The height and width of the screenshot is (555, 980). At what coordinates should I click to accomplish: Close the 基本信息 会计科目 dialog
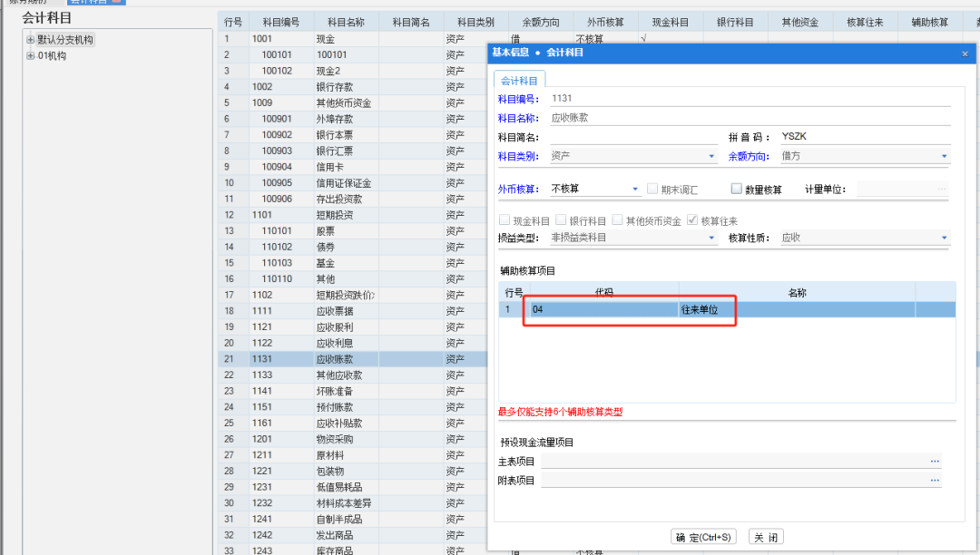point(965,54)
